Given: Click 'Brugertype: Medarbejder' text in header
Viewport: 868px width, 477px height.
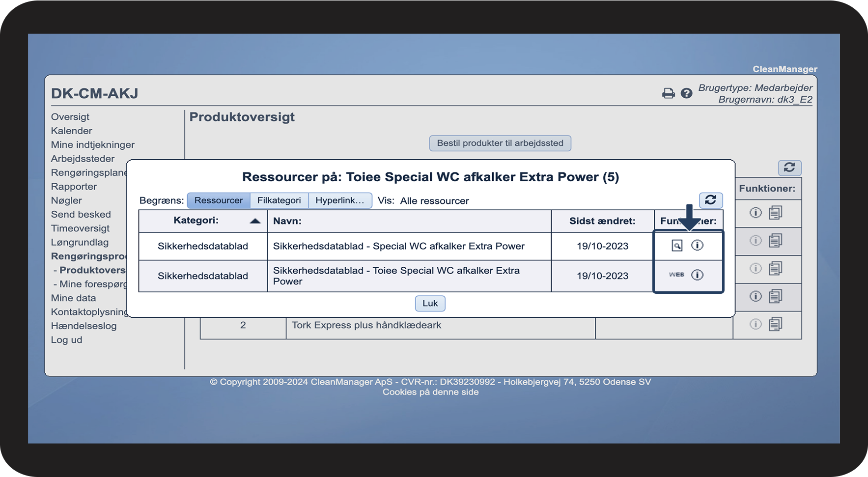Looking at the screenshot, I should click(x=756, y=88).
